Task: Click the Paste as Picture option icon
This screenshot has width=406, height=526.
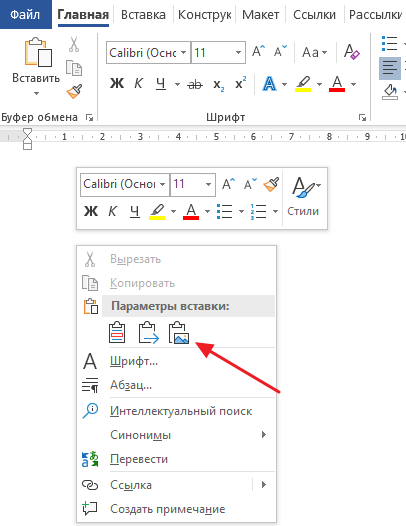Action: point(179,333)
